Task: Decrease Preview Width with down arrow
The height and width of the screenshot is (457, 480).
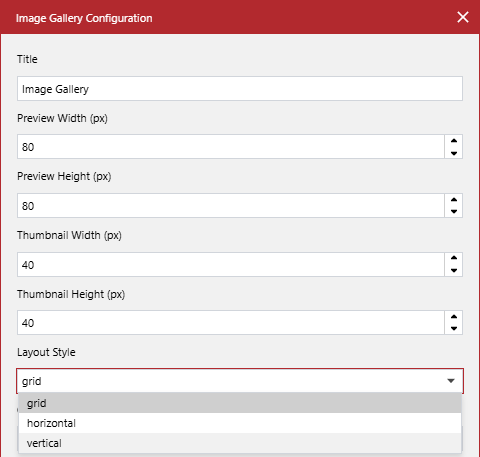Action: (x=454, y=153)
